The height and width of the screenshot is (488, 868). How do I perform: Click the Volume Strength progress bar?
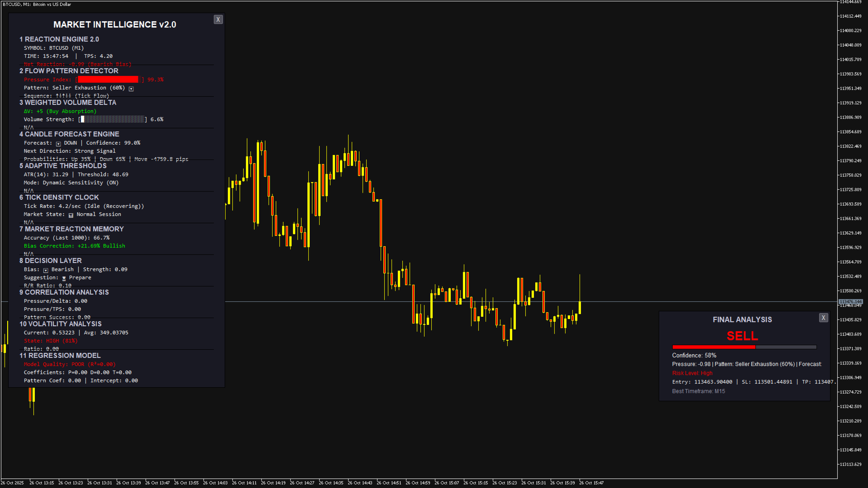(x=113, y=119)
